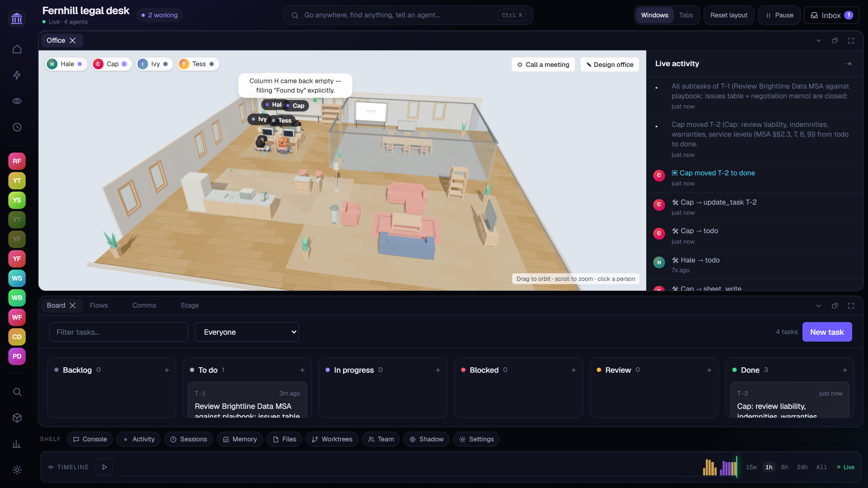Select the WS workspace avatar
The width and height of the screenshot is (868, 488).
click(17, 278)
